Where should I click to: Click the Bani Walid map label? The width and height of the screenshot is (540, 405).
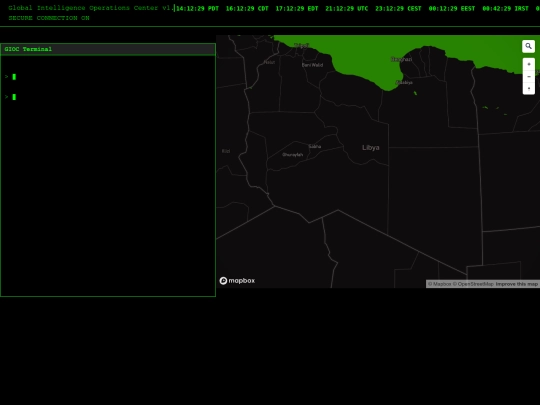click(x=312, y=65)
